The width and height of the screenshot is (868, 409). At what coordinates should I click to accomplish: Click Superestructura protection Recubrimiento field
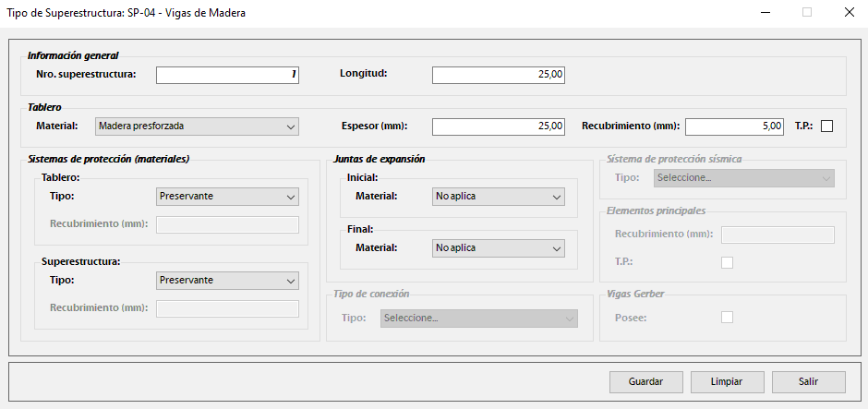pos(227,308)
